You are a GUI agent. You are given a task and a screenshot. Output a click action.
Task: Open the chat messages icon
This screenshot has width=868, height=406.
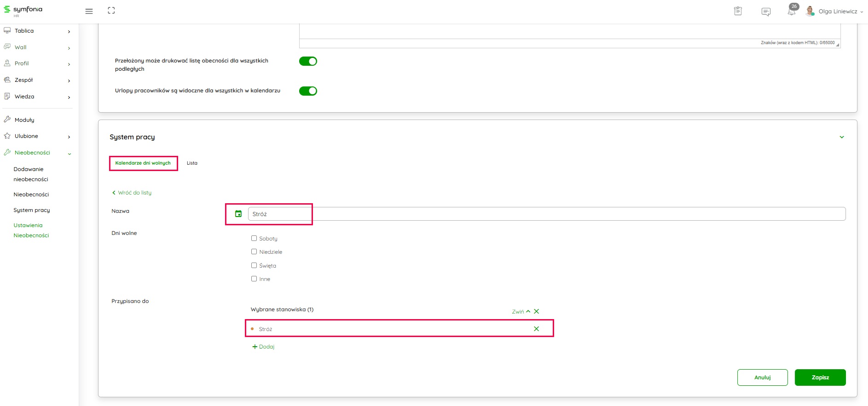point(766,11)
